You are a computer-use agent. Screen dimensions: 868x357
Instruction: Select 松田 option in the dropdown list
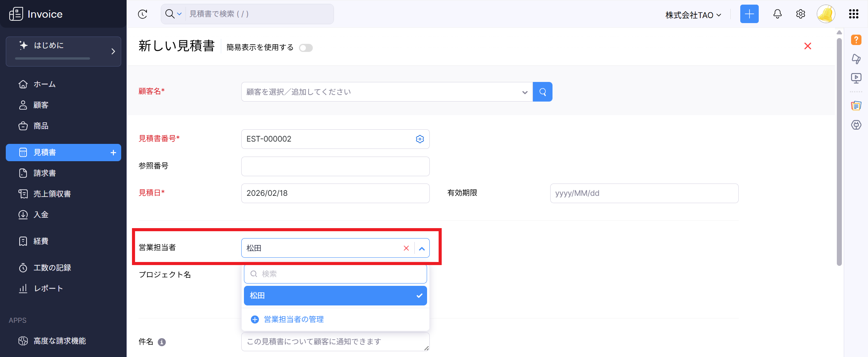click(335, 295)
